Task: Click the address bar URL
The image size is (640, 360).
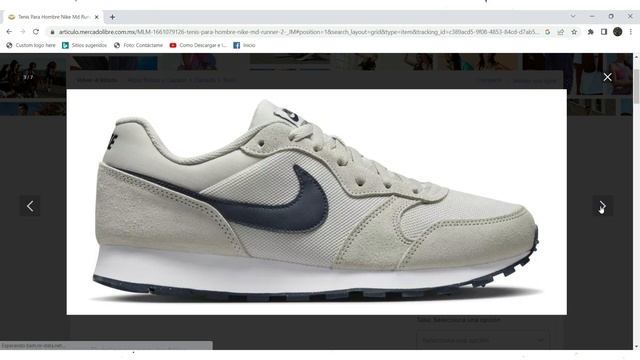Action: pyautogui.click(x=299, y=32)
